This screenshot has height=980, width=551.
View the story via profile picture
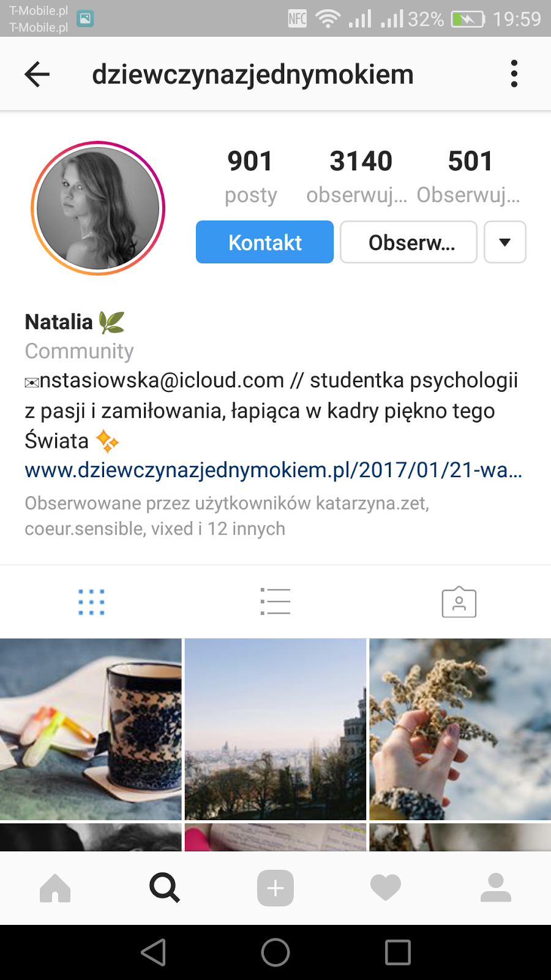point(98,208)
